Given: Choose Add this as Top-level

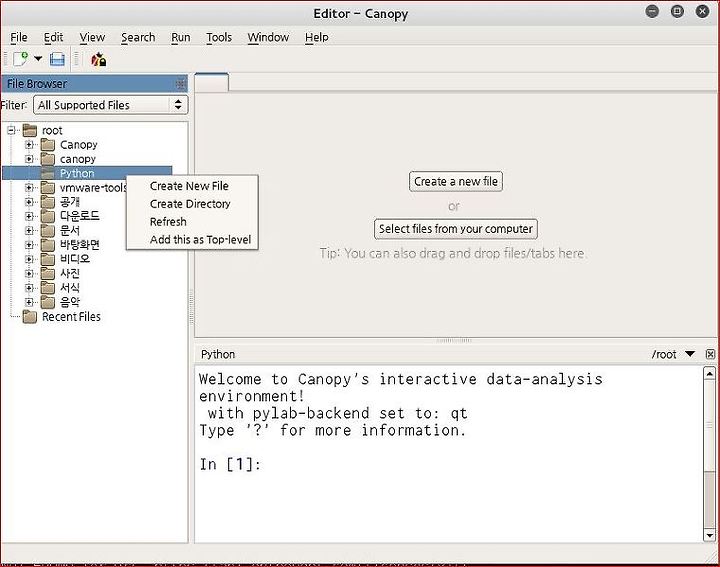Looking at the screenshot, I should coord(192,240).
